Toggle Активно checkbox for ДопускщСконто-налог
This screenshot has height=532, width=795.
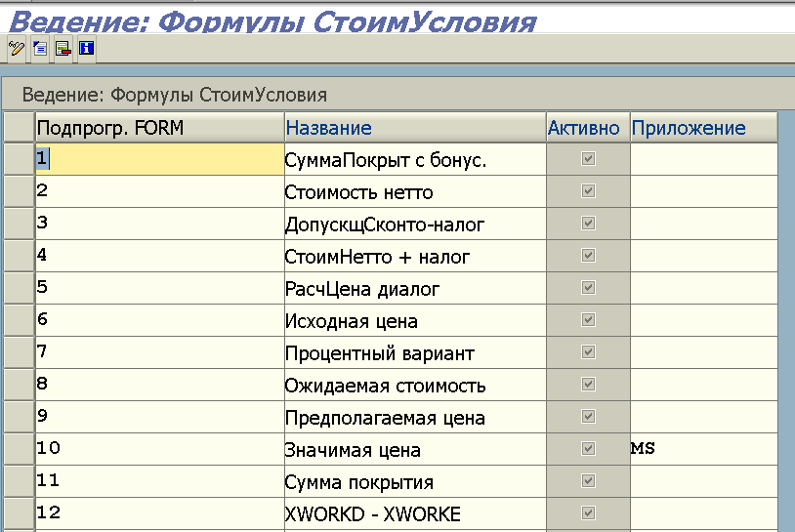588,224
